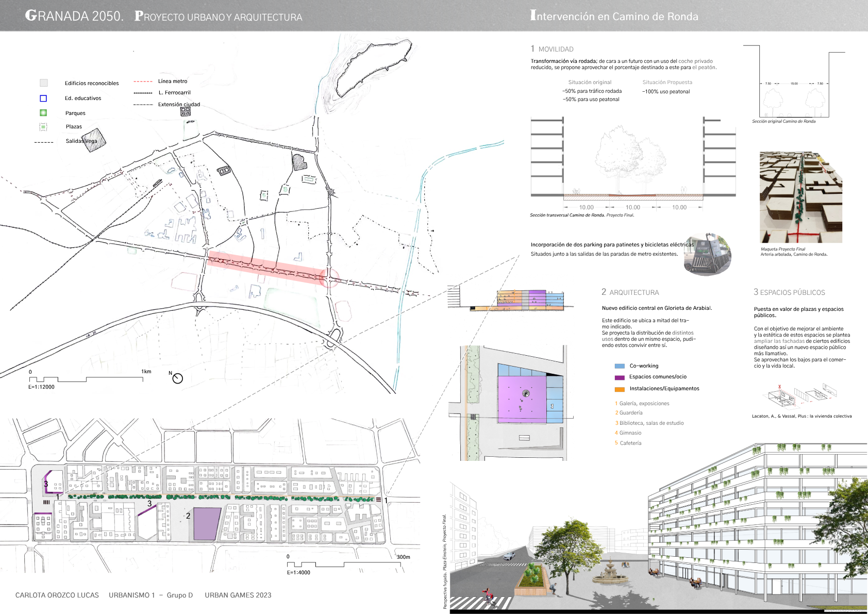Open the Plaza Einstein perspective render
The image size is (868, 614).
point(659,529)
